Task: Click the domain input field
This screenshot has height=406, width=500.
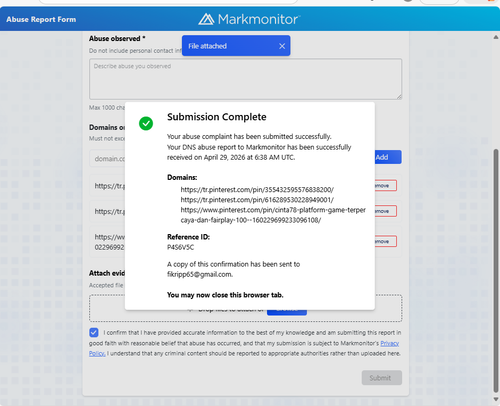Action: tap(107, 159)
